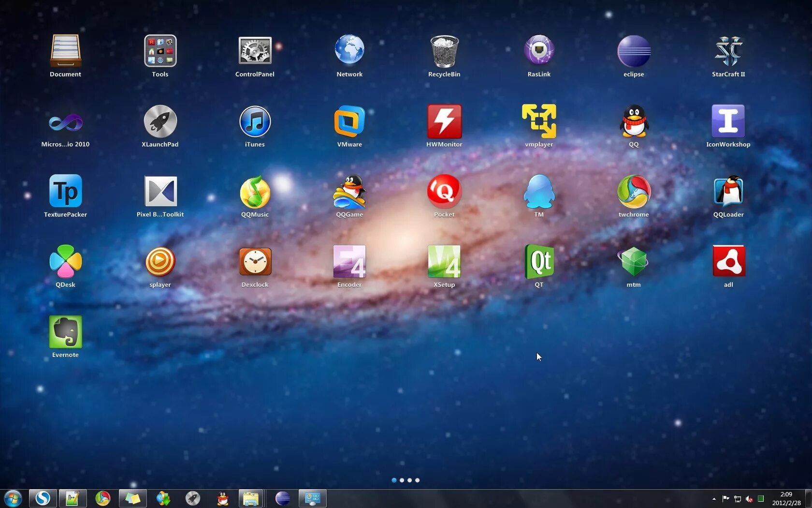Open network status tray icon
The width and height of the screenshot is (812, 508).
pyautogui.click(x=738, y=499)
